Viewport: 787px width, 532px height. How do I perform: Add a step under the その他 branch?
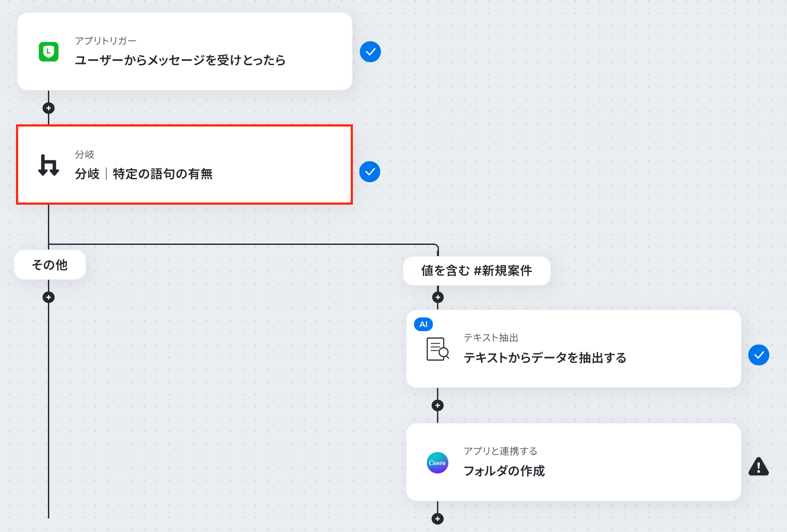point(48,297)
